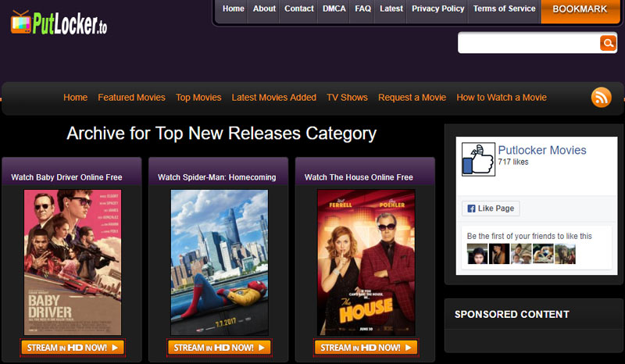This screenshot has height=364, width=625.
Task: Click the Putlocker Movies thumbs-up page image
Action: coord(478,159)
